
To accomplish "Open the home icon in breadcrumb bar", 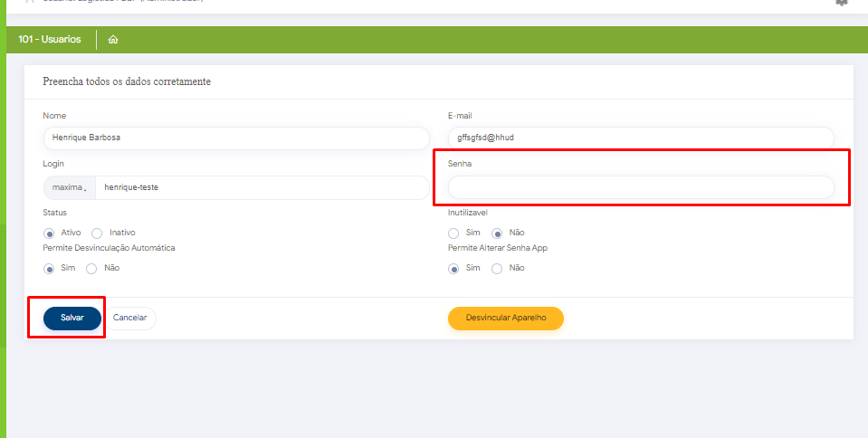I will (x=113, y=40).
